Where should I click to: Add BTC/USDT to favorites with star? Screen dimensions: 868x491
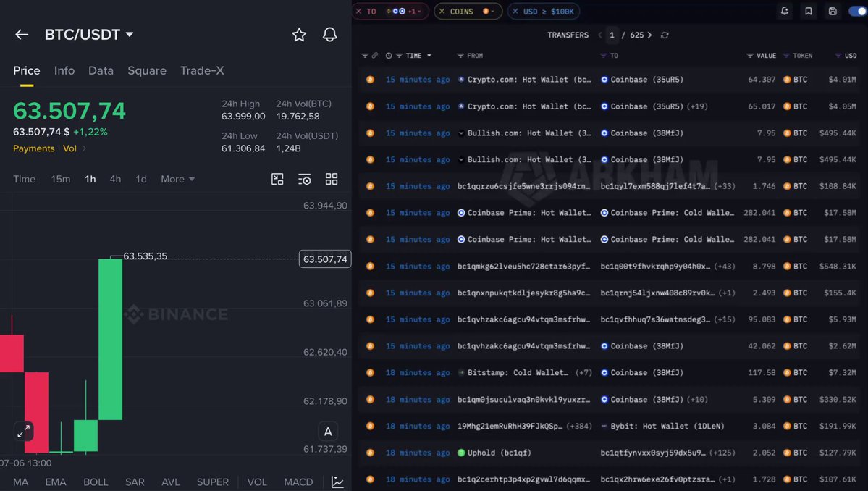[299, 35]
